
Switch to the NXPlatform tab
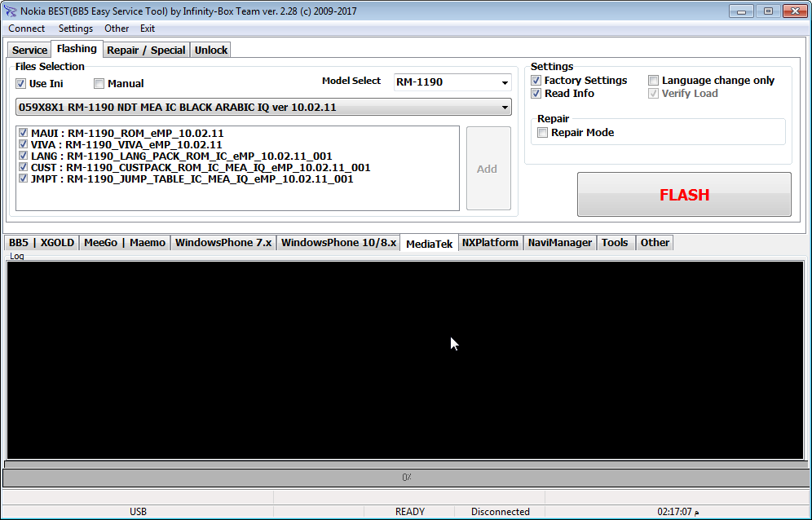tap(490, 242)
